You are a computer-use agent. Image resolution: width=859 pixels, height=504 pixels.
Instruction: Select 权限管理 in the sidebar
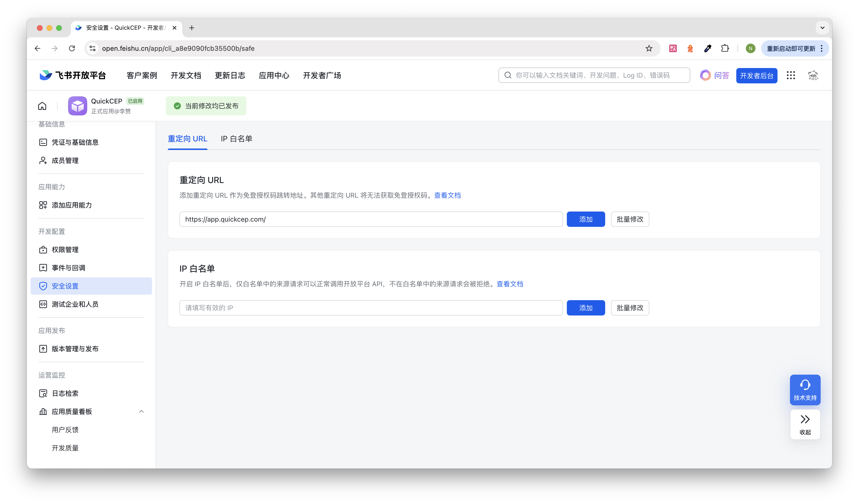pyautogui.click(x=65, y=250)
